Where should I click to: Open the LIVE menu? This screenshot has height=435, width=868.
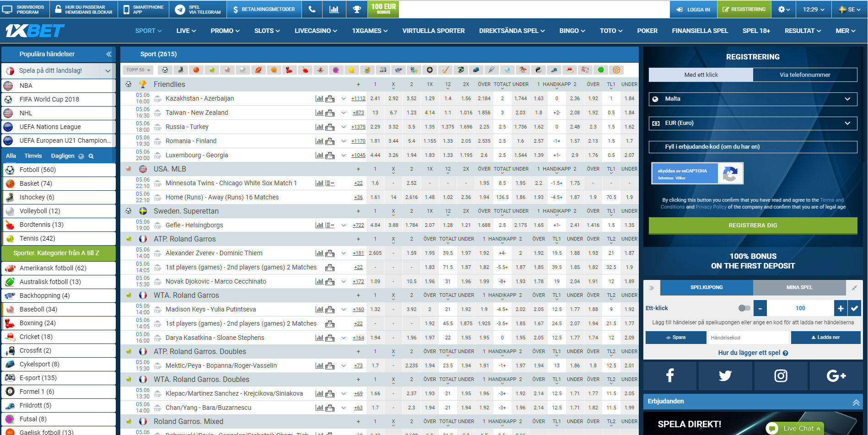pyautogui.click(x=186, y=31)
